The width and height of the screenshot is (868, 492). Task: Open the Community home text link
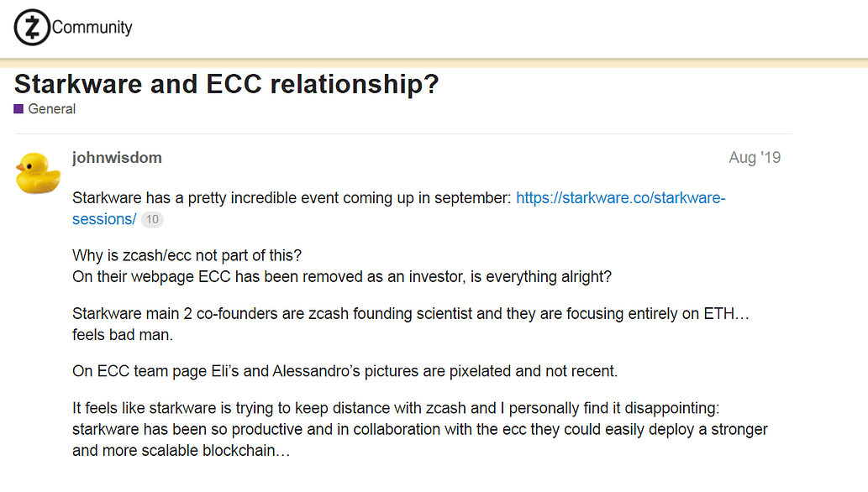coord(92,27)
